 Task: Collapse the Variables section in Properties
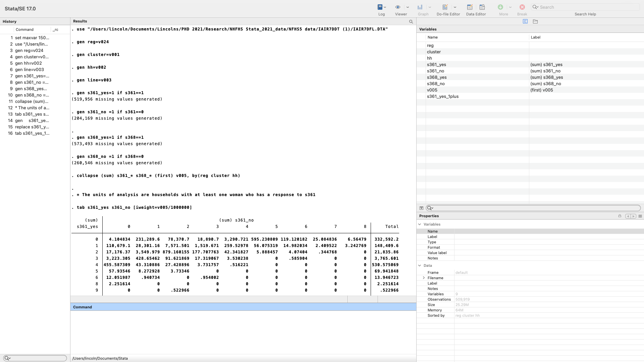[420, 224]
